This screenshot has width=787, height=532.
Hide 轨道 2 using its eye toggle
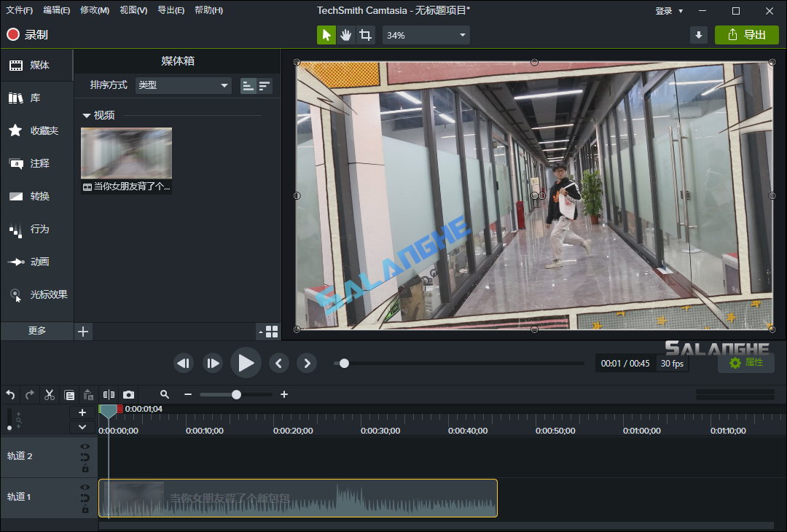click(85, 446)
